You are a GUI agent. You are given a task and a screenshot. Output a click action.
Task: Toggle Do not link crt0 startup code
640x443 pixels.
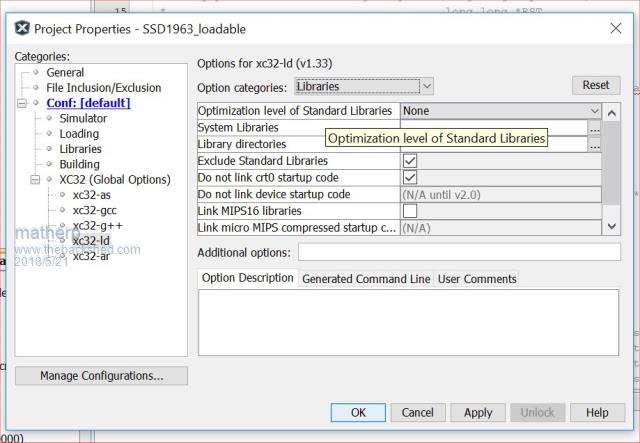click(x=410, y=178)
